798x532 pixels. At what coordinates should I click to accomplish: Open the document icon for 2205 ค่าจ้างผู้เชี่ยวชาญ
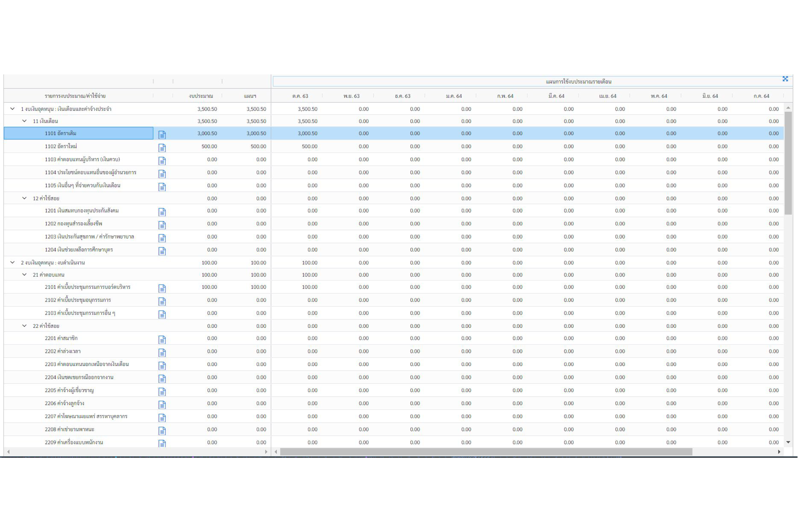click(162, 391)
